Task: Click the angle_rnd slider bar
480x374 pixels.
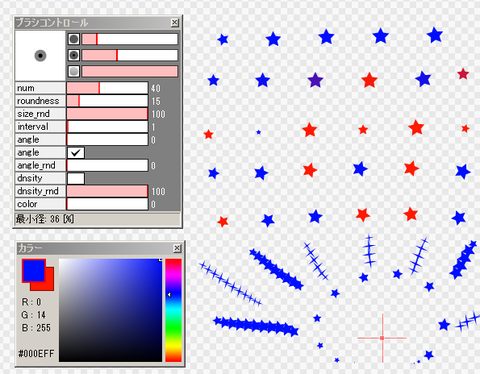Action: [x=107, y=165]
